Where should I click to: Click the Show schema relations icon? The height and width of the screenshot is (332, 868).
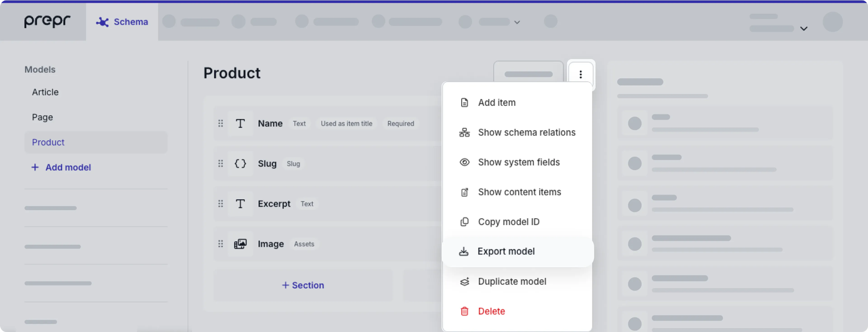pos(464,132)
